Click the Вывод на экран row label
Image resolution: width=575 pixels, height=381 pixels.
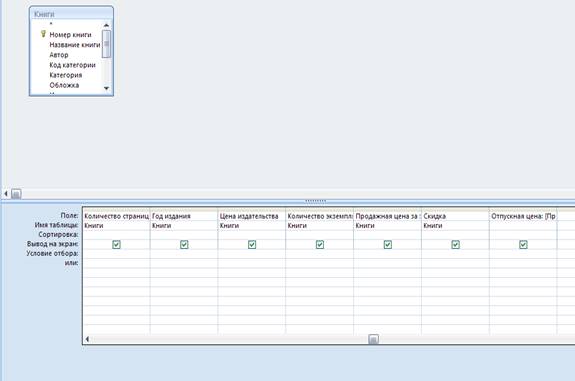pyautogui.click(x=52, y=244)
